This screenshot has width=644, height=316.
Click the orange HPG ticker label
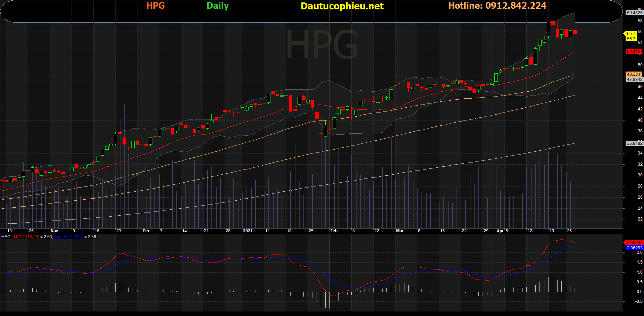tap(155, 6)
